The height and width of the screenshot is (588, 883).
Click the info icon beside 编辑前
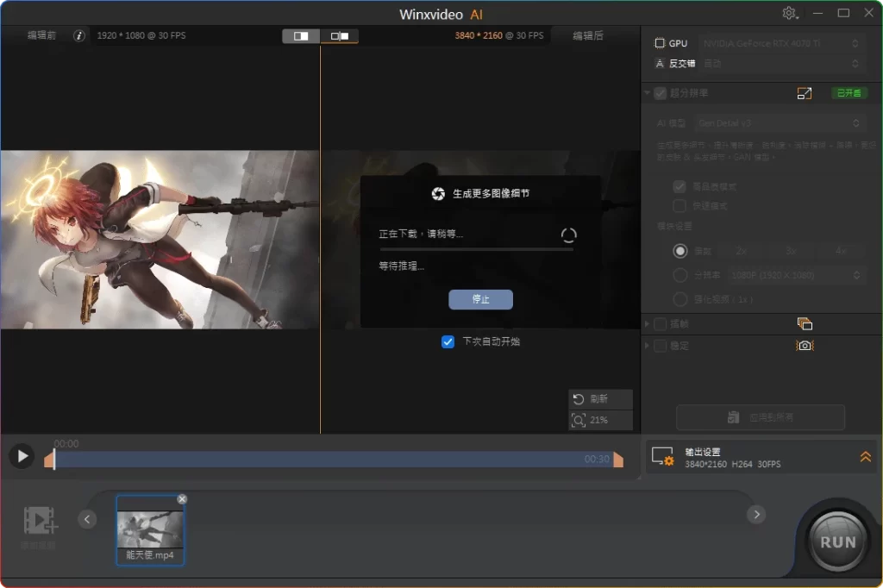(79, 35)
